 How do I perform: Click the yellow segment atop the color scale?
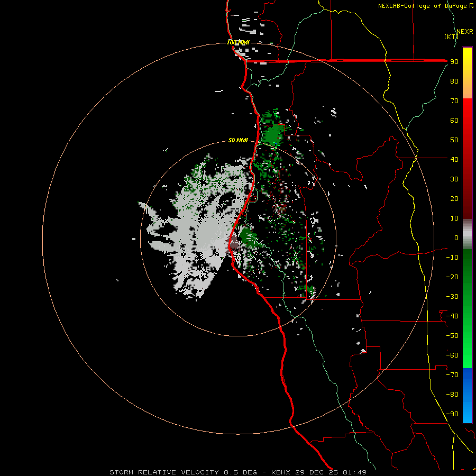pyautogui.click(x=467, y=54)
